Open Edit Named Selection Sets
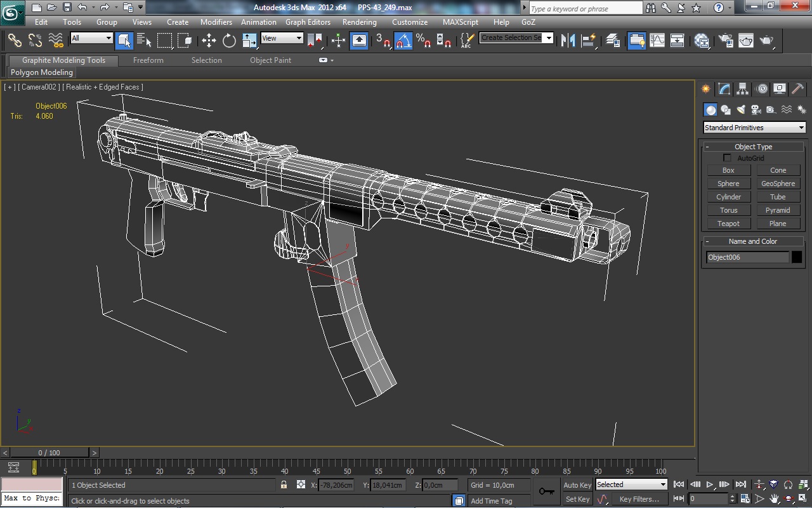The height and width of the screenshot is (508, 812). point(467,40)
